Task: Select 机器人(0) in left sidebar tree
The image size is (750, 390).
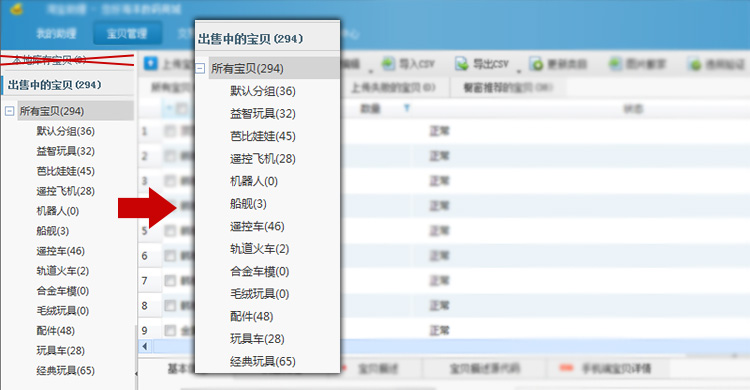Action: click(x=57, y=211)
